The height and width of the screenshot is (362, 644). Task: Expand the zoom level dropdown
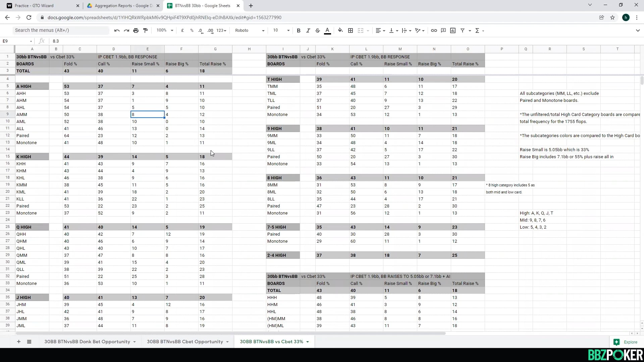coord(164,30)
